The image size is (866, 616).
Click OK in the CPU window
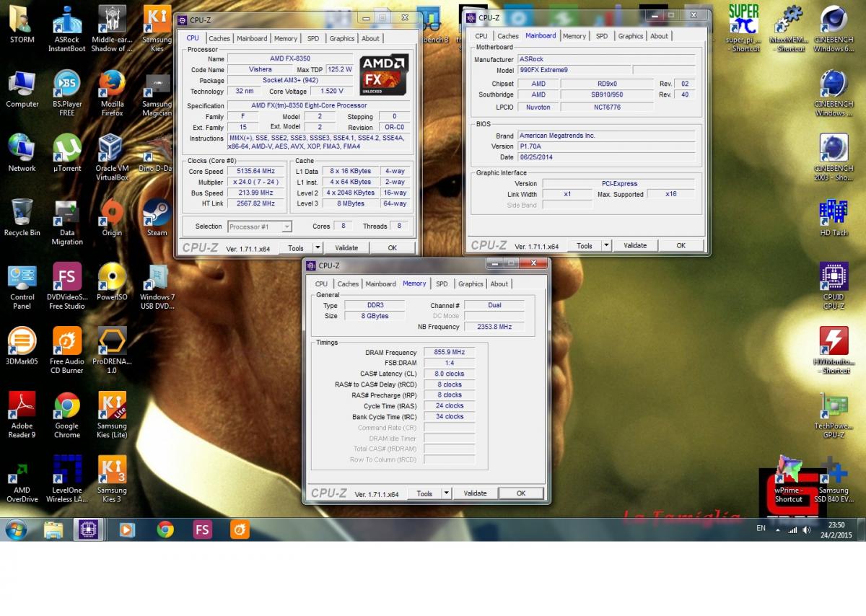[392, 247]
